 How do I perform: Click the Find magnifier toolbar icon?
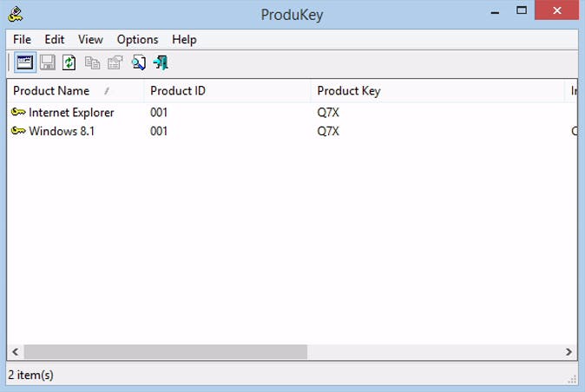coord(138,62)
